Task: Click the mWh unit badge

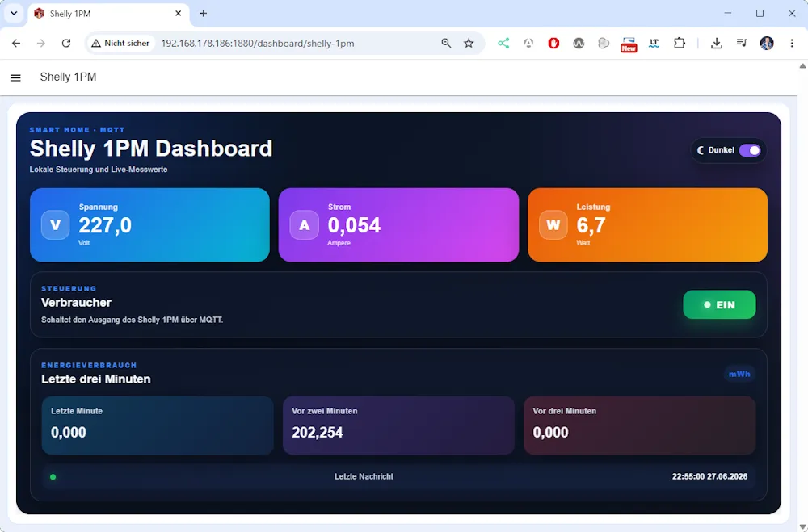Action: pos(739,374)
